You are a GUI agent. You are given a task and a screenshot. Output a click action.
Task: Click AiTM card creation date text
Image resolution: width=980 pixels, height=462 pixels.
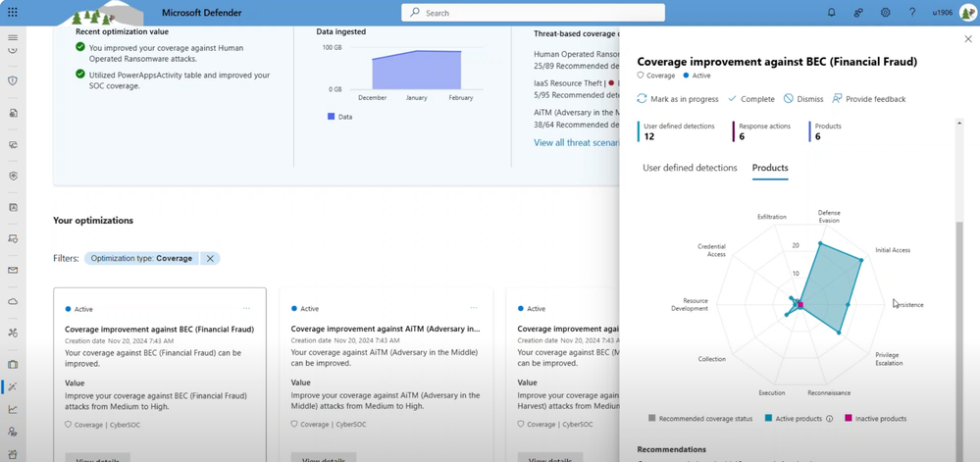[345, 340]
